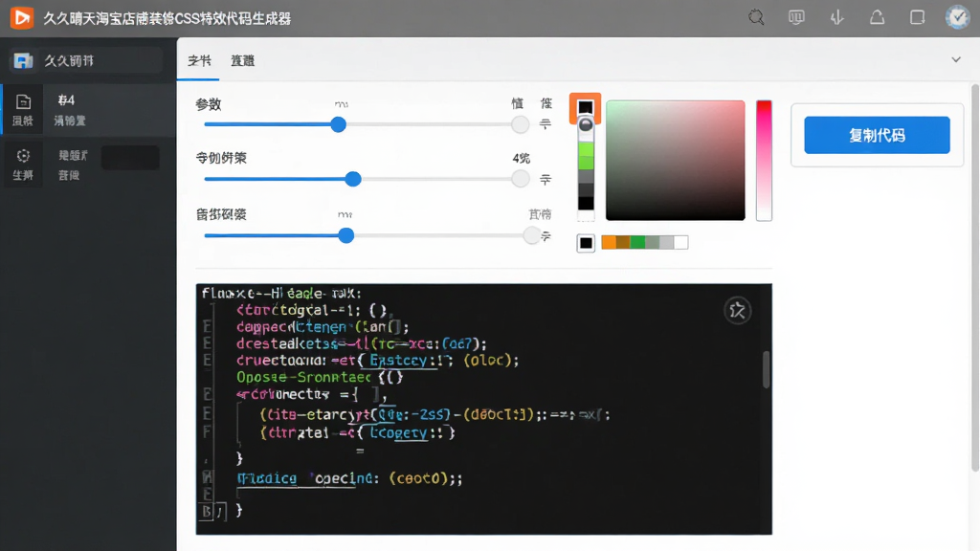This screenshot has height=551, width=980.
Task: Click the dark input box in the sidebar
Action: pos(130,158)
